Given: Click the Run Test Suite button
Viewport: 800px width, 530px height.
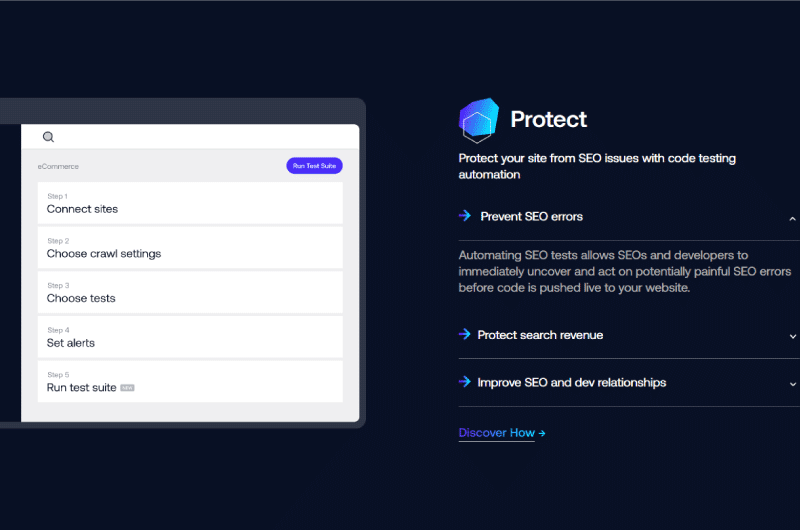Looking at the screenshot, I should coord(314,166).
